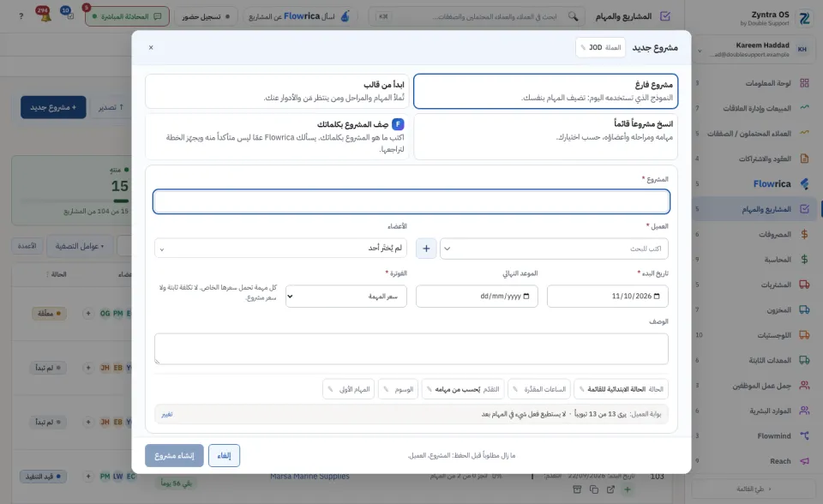Open the help question mark icon

21,16
